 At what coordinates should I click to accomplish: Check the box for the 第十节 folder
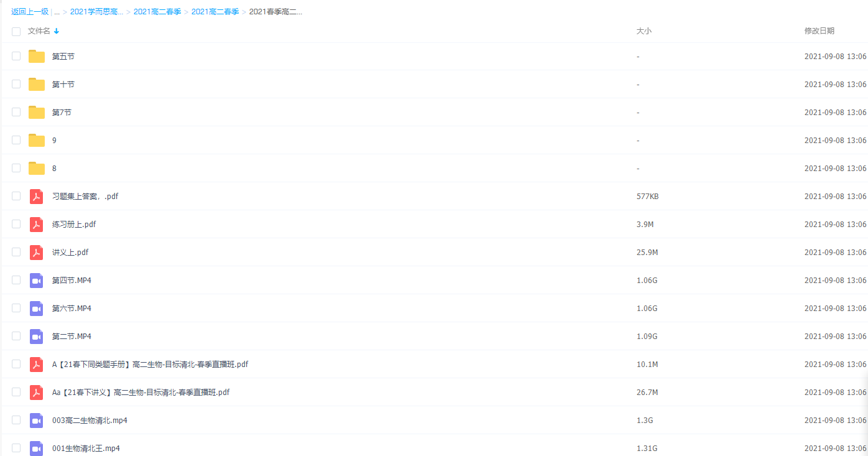pos(16,85)
